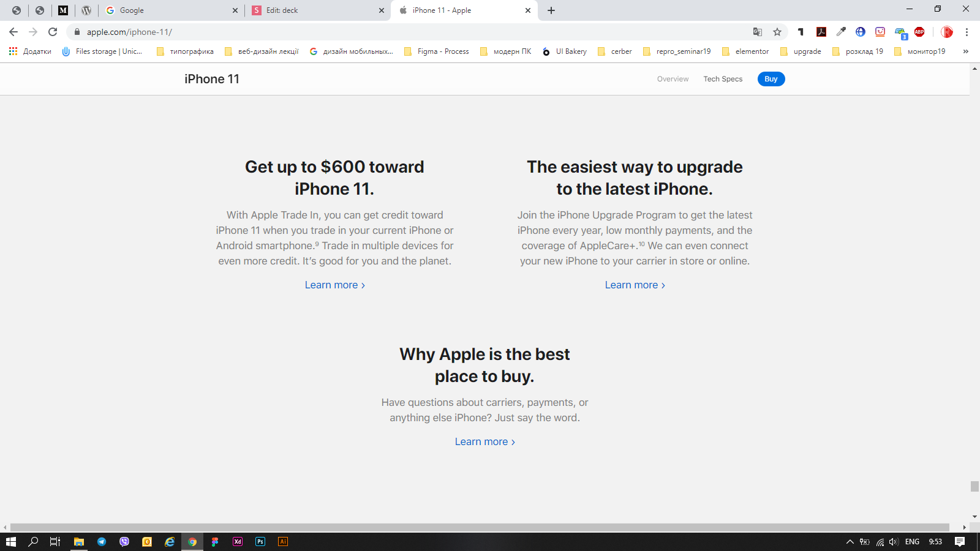Open the elementor bookmarks folder
The image size is (980, 551).
point(745,51)
